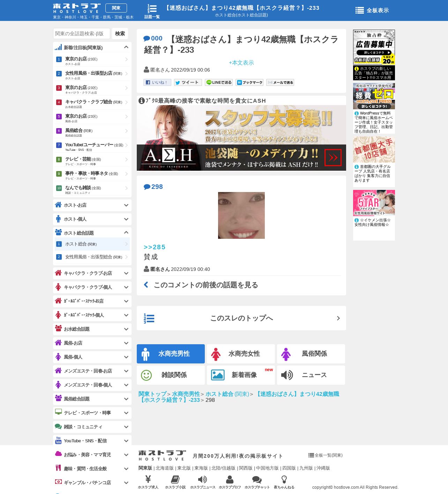Expand キャバクラ・クラブ-個人 category
This screenshot has width=448, height=494.
[x=126, y=287]
